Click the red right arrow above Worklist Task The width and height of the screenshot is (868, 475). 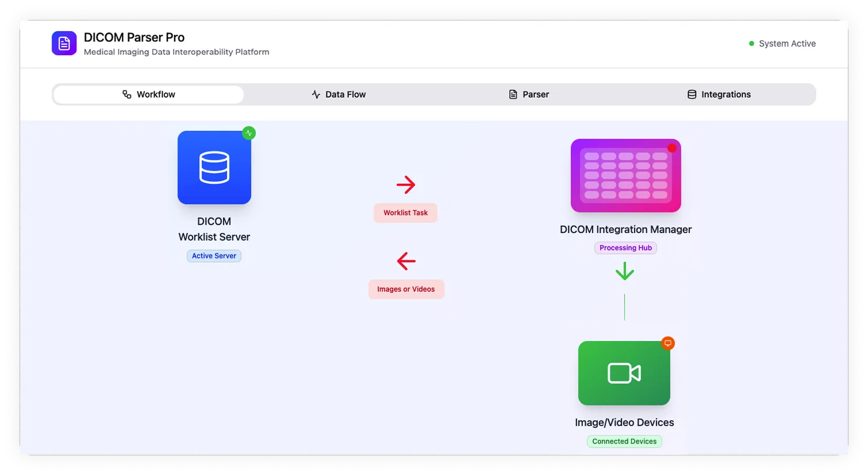coord(406,185)
